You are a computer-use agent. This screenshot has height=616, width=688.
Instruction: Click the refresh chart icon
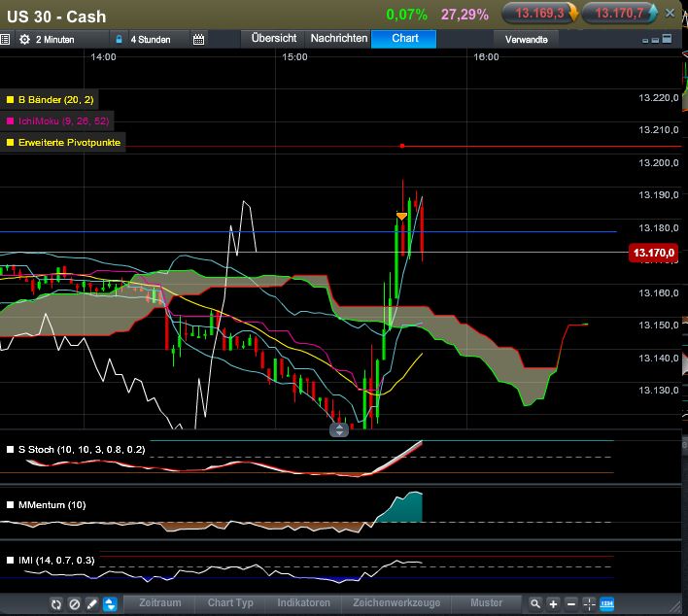pos(56,603)
